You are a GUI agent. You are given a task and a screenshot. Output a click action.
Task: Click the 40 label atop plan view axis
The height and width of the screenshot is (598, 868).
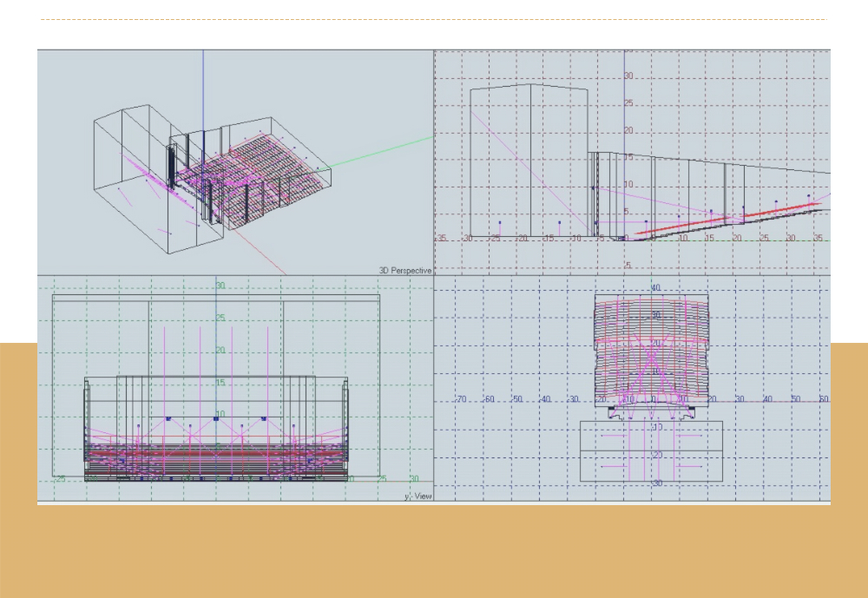(x=656, y=288)
